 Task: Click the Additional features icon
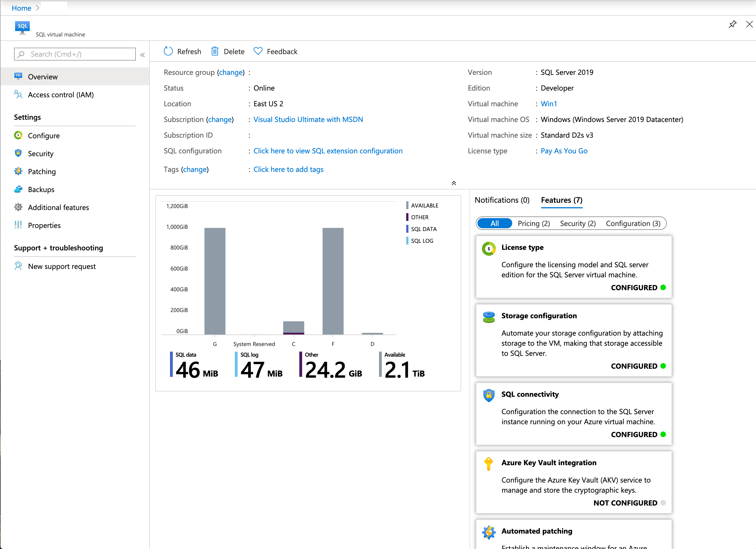pyautogui.click(x=18, y=207)
